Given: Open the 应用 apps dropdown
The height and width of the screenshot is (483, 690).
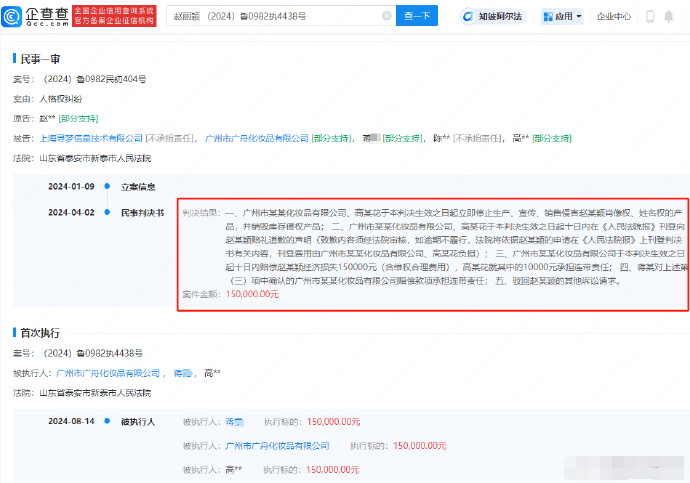Looking at the screenshot, I should pos(563,16).
